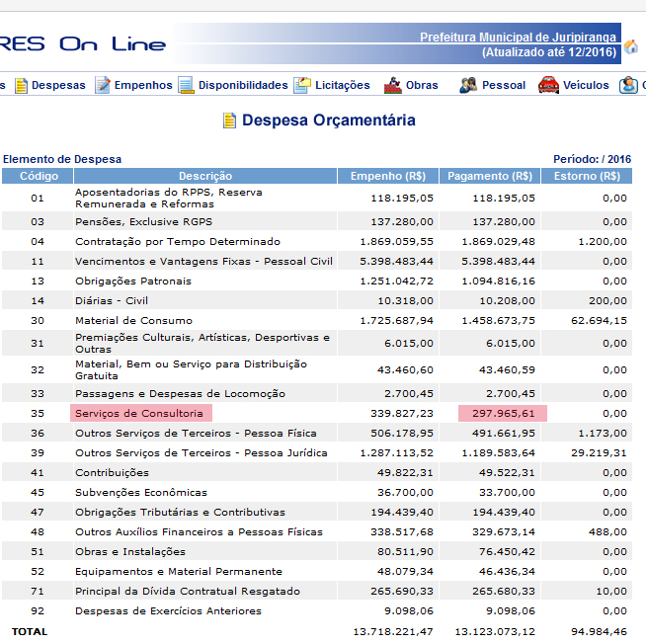This screenshot has height=644, width=646.
Task: Click Empenho value 339.827,23
Action: [402, 413]
